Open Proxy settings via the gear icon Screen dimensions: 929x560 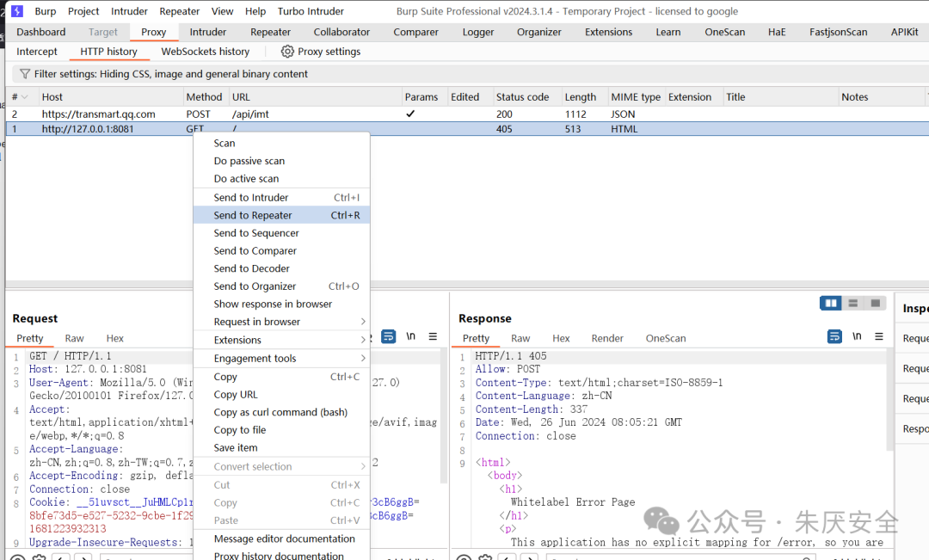[x=287, y=52]
